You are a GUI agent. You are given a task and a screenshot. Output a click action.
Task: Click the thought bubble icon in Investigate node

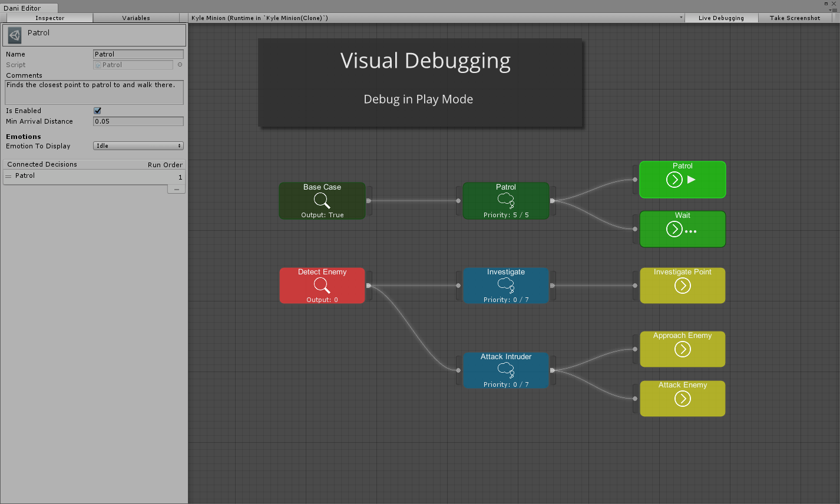click(506, 286)
